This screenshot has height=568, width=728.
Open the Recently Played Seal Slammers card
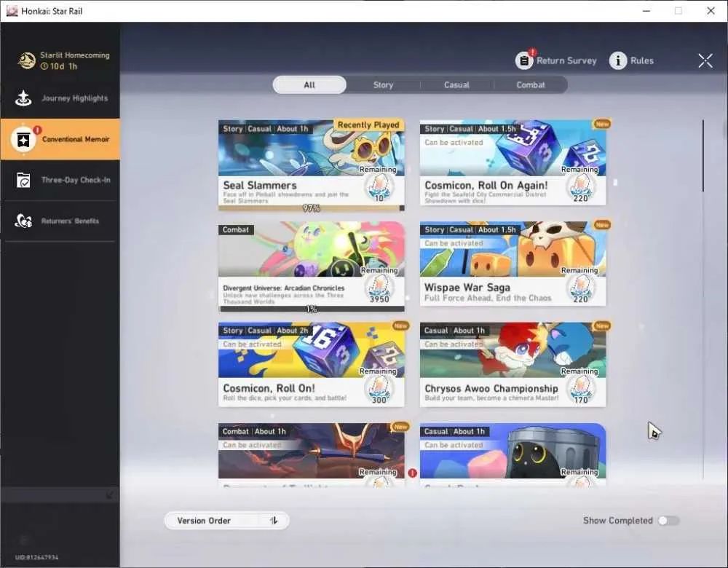point(311,165)
